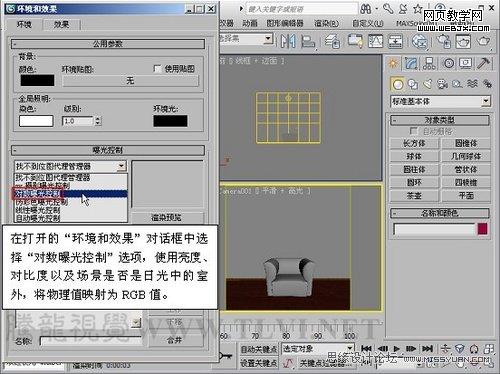Step to the next frame
Screen dimensions: 500x374
[411, 349]
